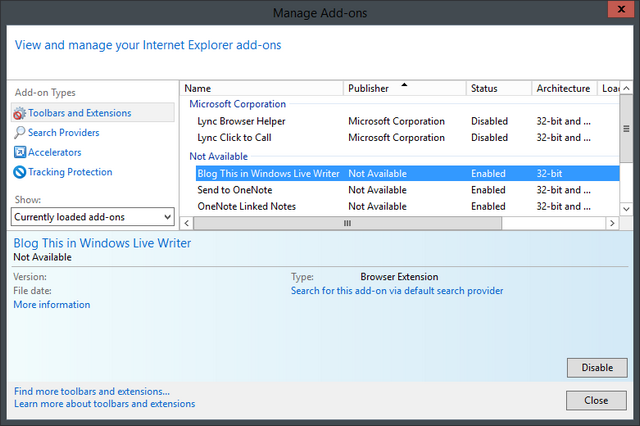640x426 pixels.
Task: Select Blog This in Windows Live Writer row
Action: point(407,173)
